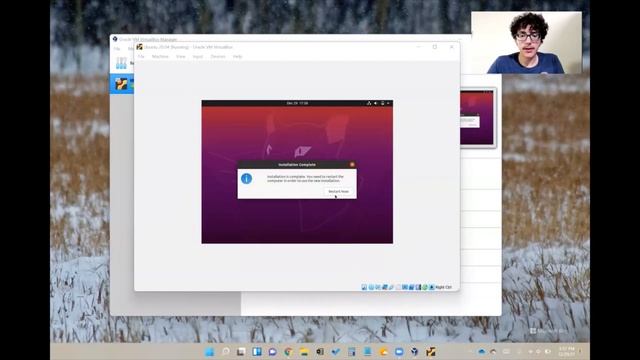Open the Chat app on taskbar
The image size is (640, 360).
pyautogui.click(x=273, y=351)
